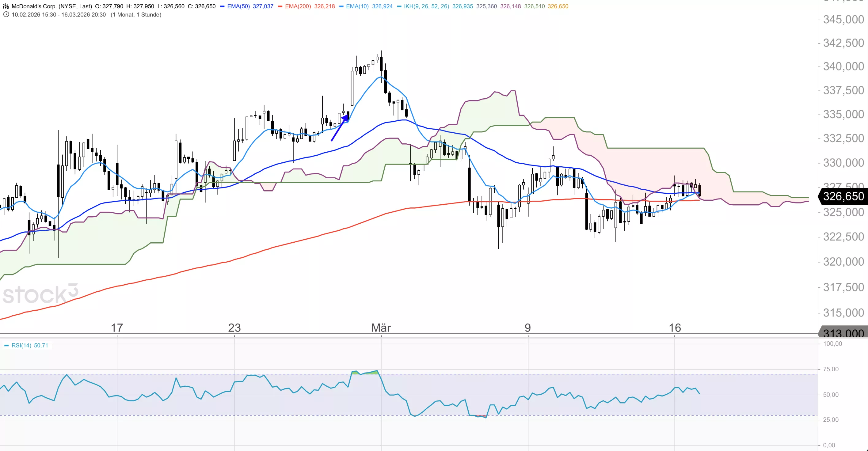Click the candlestick chart-type icon
This screenshot has width=868, height=451.
tap(6, 6)
